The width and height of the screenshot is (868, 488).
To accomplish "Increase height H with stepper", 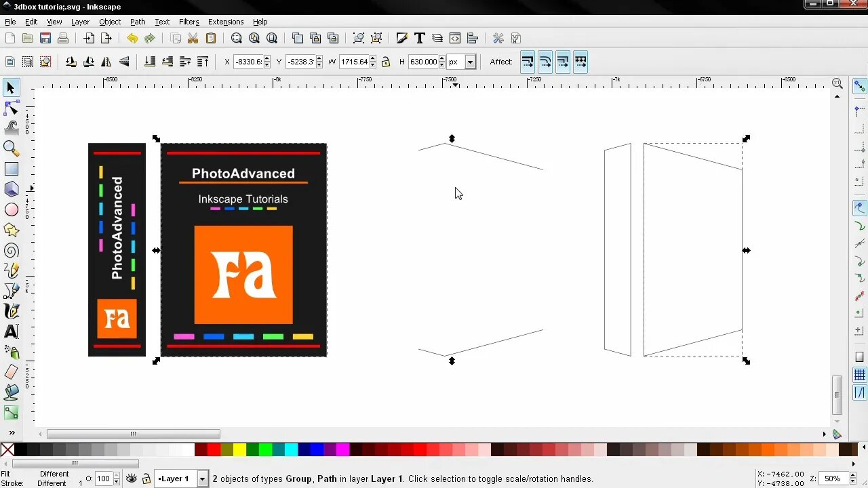I will click(x=442, y=58).
